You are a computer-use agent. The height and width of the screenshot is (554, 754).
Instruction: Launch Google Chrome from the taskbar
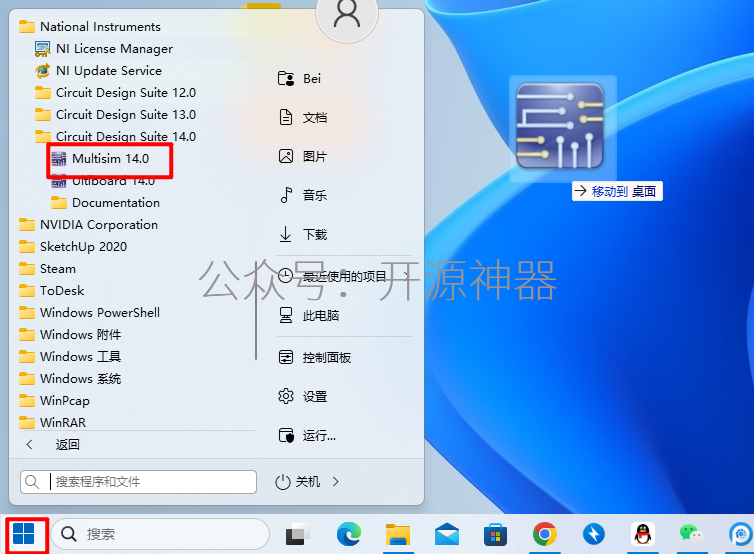tap(544, 534)
